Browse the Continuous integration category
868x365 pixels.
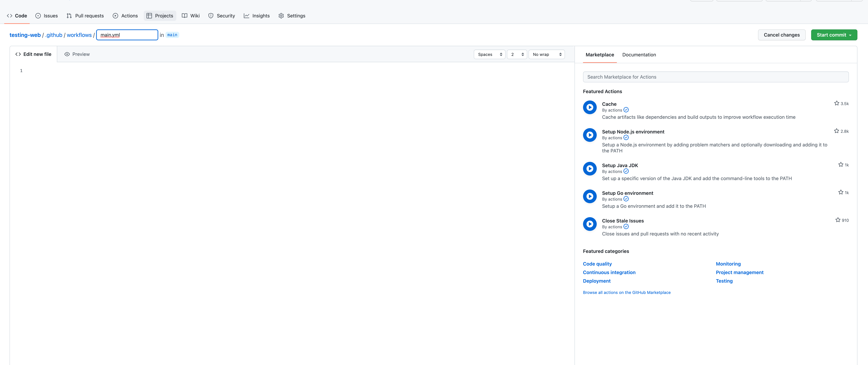609,272
